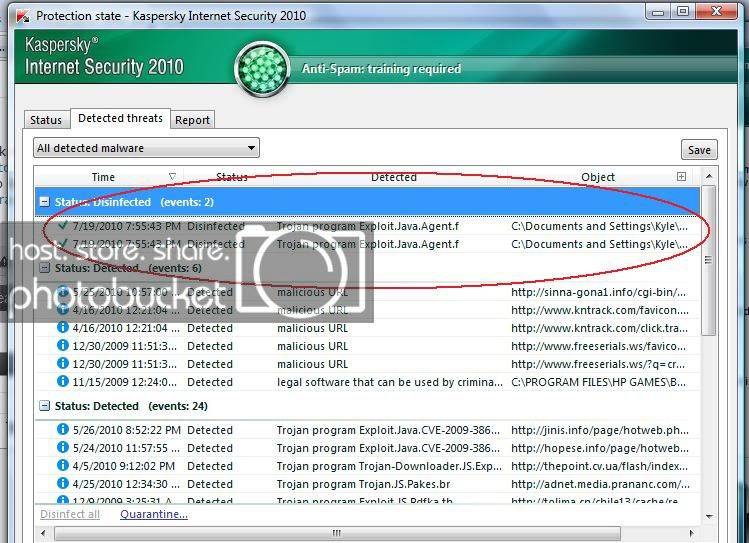Select Trojan.JS.Pakes.br detected cell
The width and height of the screenshot is (749, 543).
tap(363, 484)
